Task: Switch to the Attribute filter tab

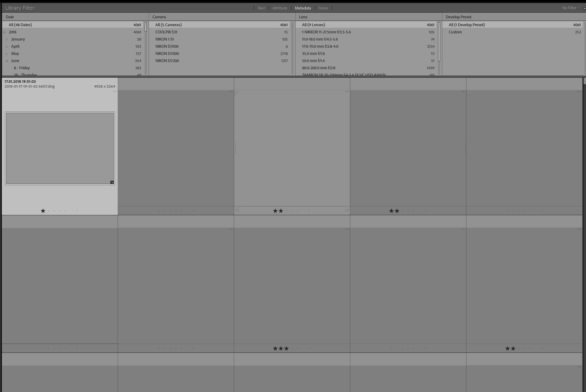Action: point(280,8)
